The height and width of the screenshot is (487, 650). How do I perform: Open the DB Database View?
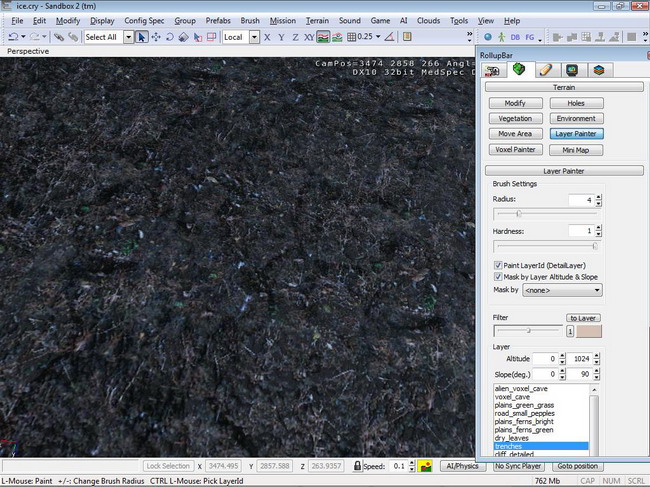pyautogui.click(x=515, y=37)
